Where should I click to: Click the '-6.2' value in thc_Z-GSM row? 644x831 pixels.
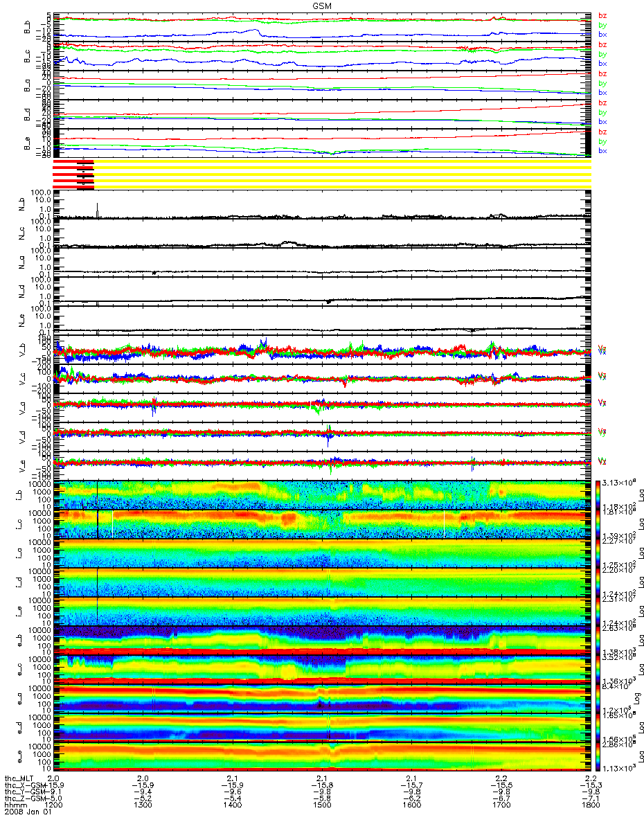411,799
